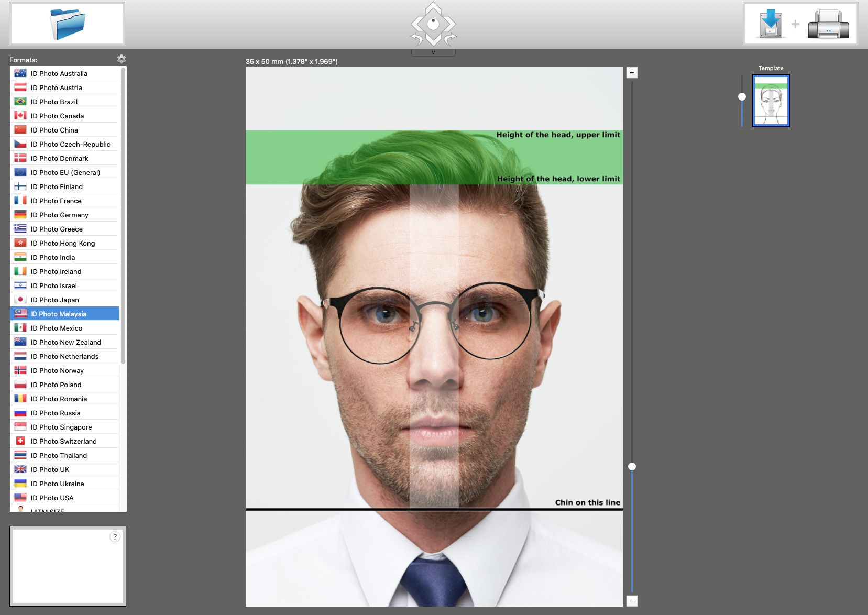Choose ID Photo Japan from list
This screenshot has width=868, height=615.
(54, 300)
